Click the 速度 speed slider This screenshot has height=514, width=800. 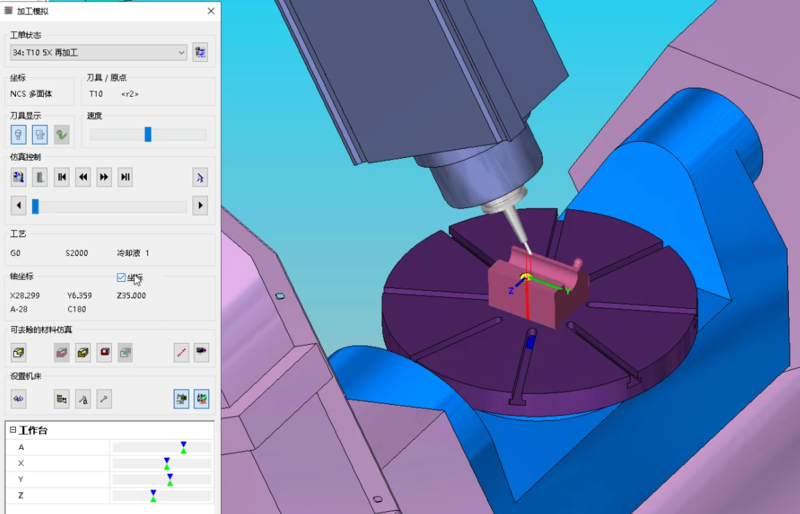point(147,134)
